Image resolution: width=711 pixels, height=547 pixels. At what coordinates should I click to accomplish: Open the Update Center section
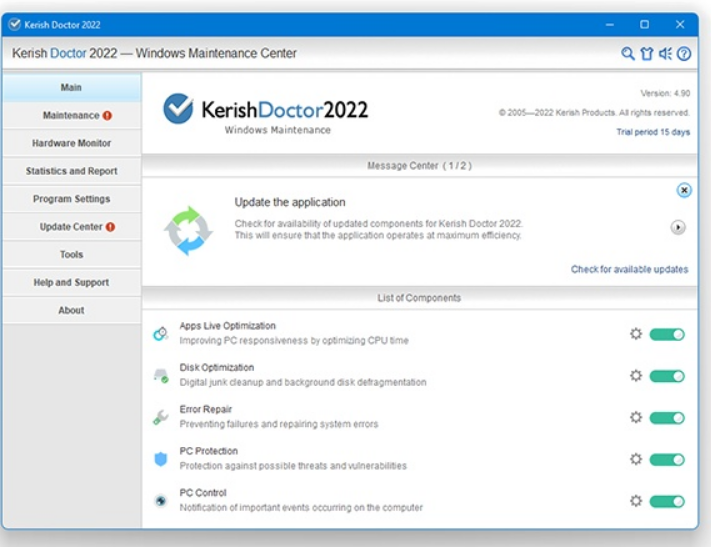(x=72, y=226)
